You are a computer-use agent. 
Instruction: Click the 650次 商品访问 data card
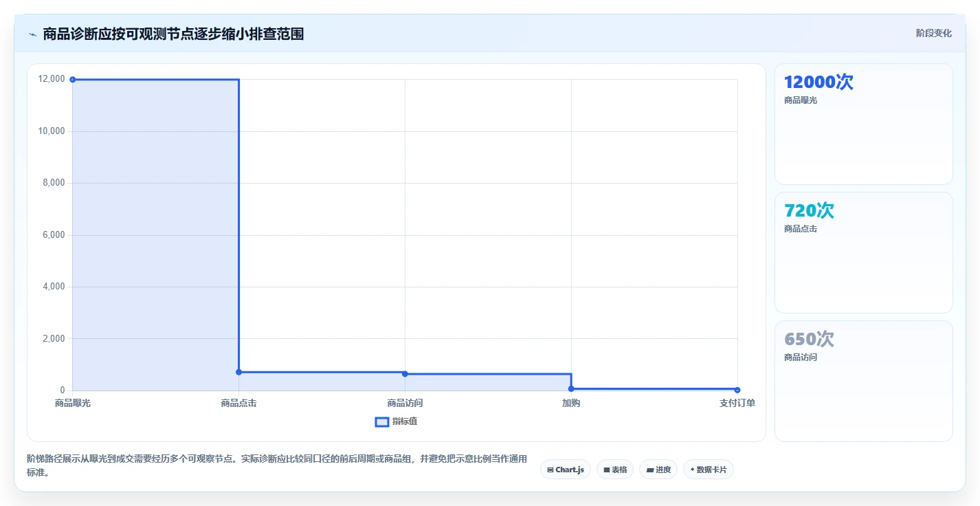tap(864, 381)
